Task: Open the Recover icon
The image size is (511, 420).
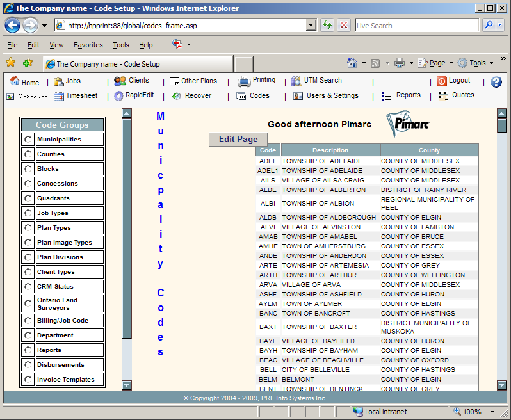Action: click(176, 96)
